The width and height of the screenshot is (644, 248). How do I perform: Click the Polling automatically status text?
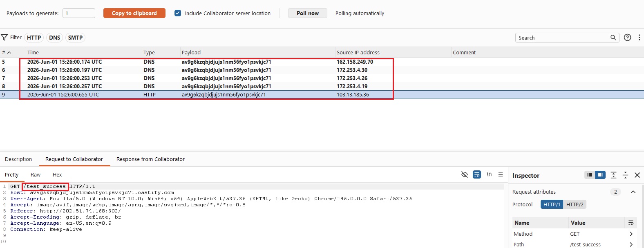click(x=360, y=13)
